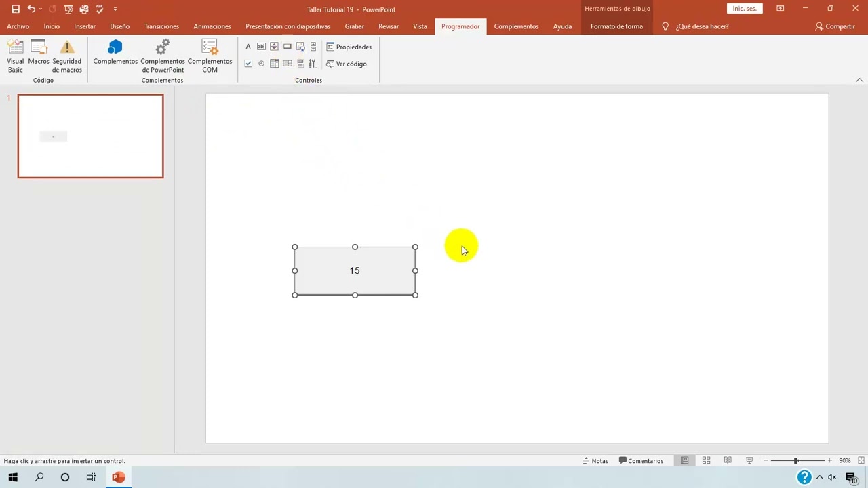Start slideshow from beginning in quick access toolbar
The height and width of the screenshot is (488, 868).
(68, 9)
